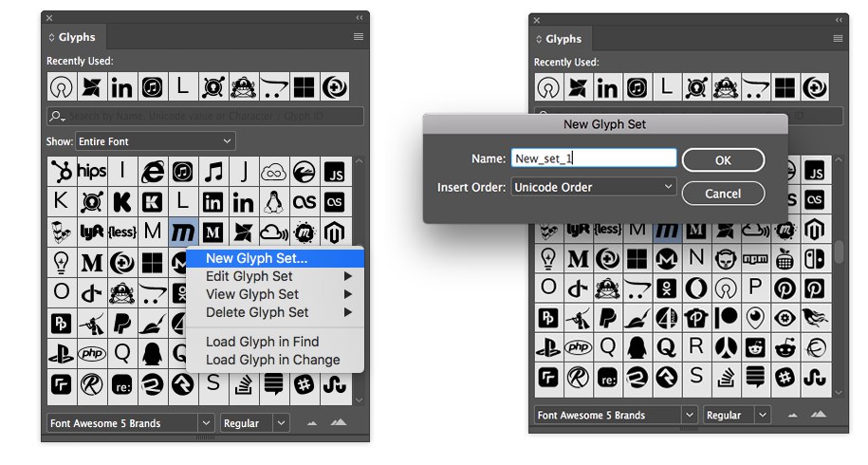This screenshot has height=465, width=868.
Task: Open the Delete Glyph Set submenu
Action: [275, 312]
